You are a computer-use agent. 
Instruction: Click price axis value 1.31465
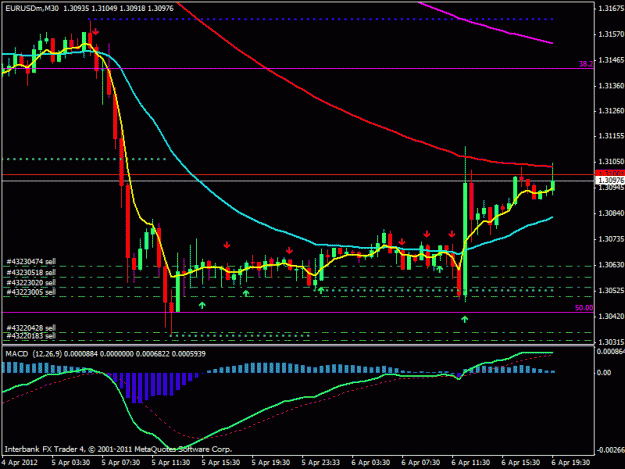[611, 60]
